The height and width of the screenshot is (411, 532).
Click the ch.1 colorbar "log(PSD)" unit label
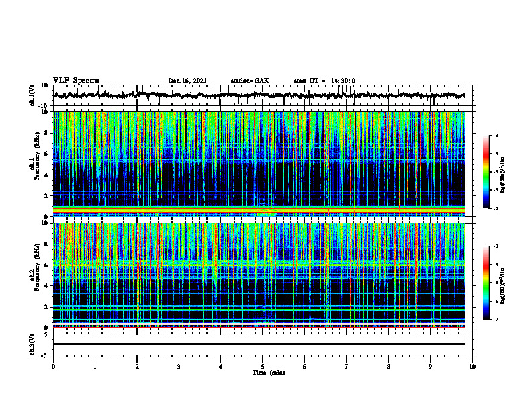(503, 175)
